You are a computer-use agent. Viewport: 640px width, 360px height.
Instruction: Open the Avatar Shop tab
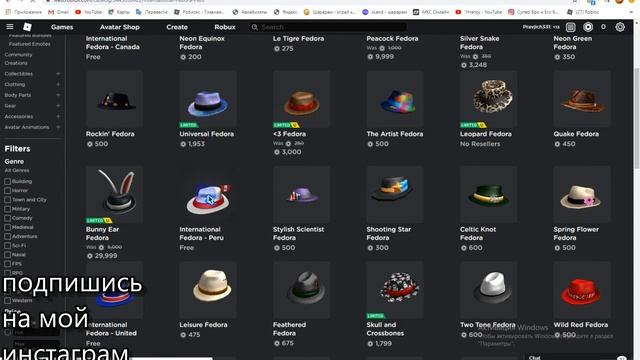120,27
